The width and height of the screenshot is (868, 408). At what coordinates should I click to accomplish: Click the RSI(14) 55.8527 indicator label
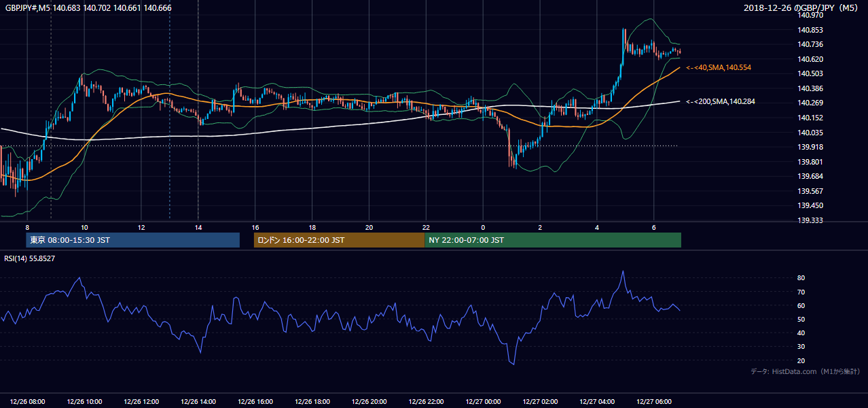tap(30, 258)
